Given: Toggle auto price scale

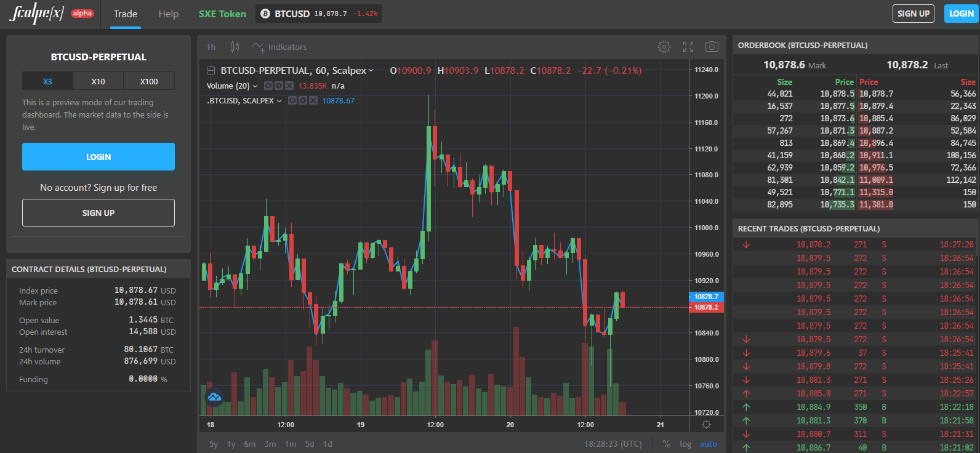Looking at the screenshot, I should [x=708, y=444].
